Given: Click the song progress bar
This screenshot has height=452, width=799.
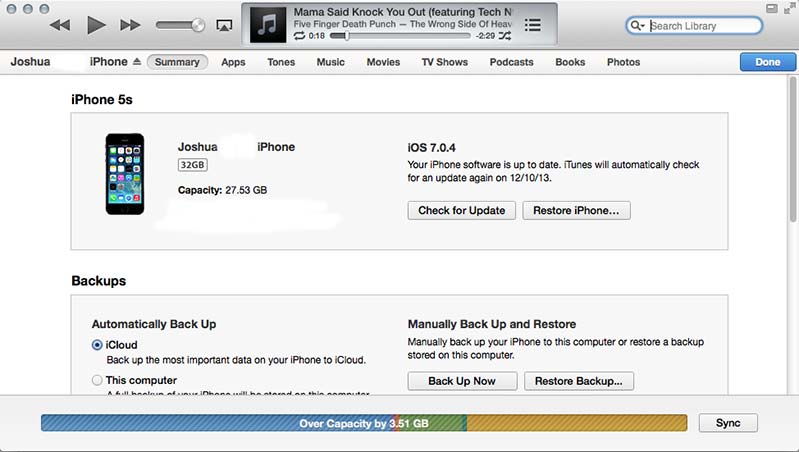Looking at the screenshot, I should click(x=400, y=36).
